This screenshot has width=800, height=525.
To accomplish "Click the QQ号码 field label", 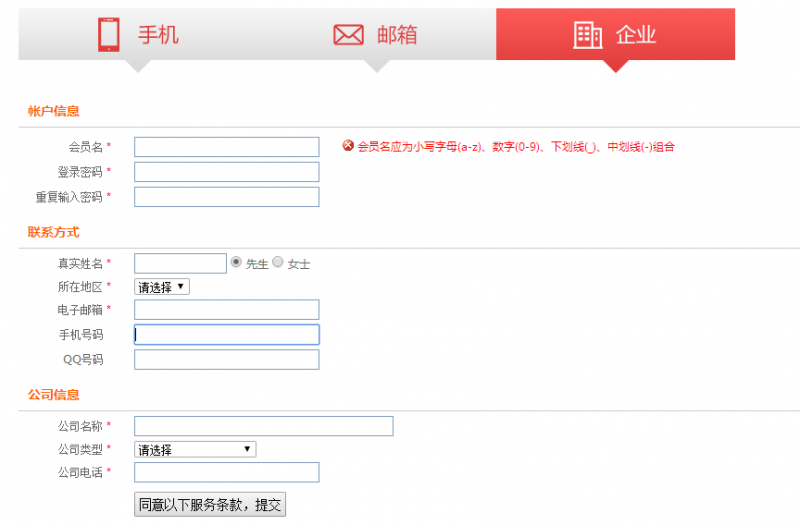I will (83, 360).
